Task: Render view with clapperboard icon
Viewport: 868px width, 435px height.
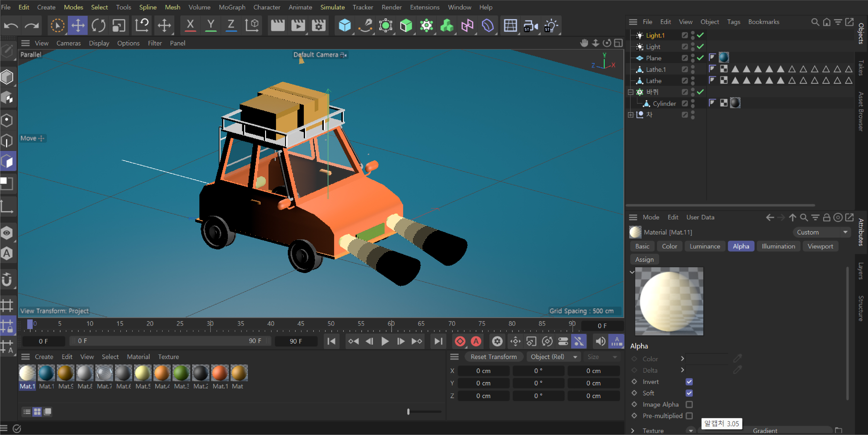Action: click(278, 25)
